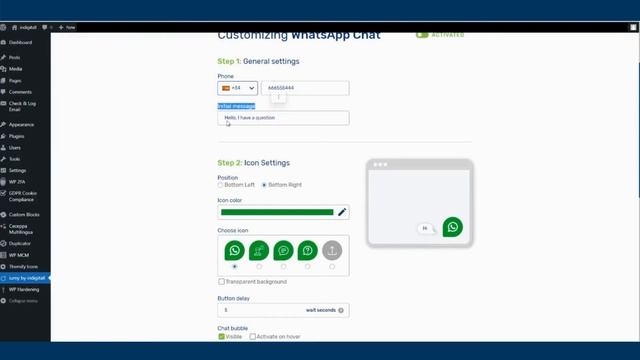Select radio under the question mark icon
The width and height of the screenshot is (640, 360).
(308, 267)
